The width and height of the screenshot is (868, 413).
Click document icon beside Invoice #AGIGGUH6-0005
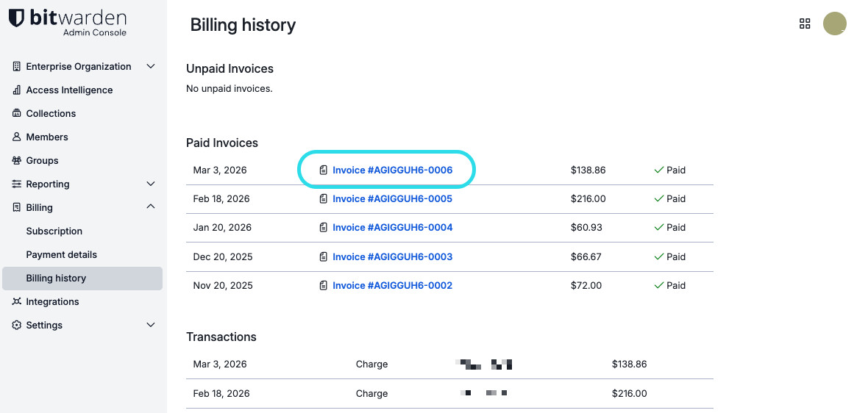point(324,199)
